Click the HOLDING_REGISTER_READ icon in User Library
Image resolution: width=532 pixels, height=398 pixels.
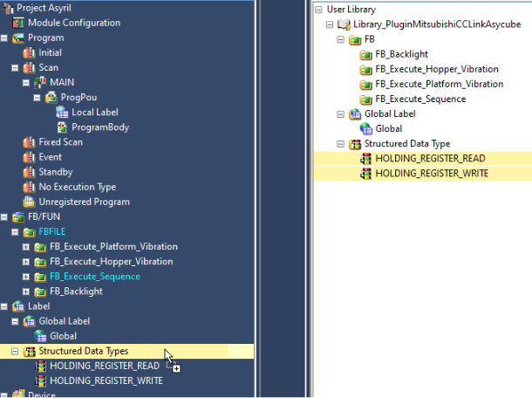(x=366, y=159)
